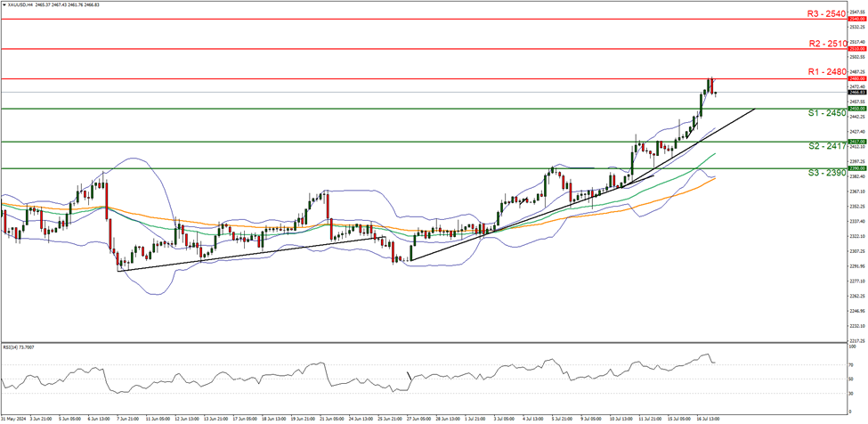Click the 2442.25 price axis value
The width and height of the screenshot is (868, 424).
coord(856,117)
